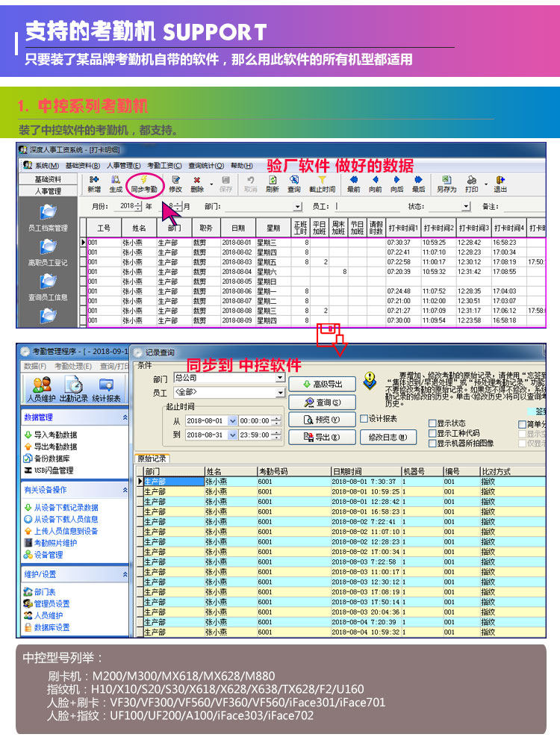560x743 pixels.
Task: Click the year 2018 stepper arrows
Action: tap(138, 207)
